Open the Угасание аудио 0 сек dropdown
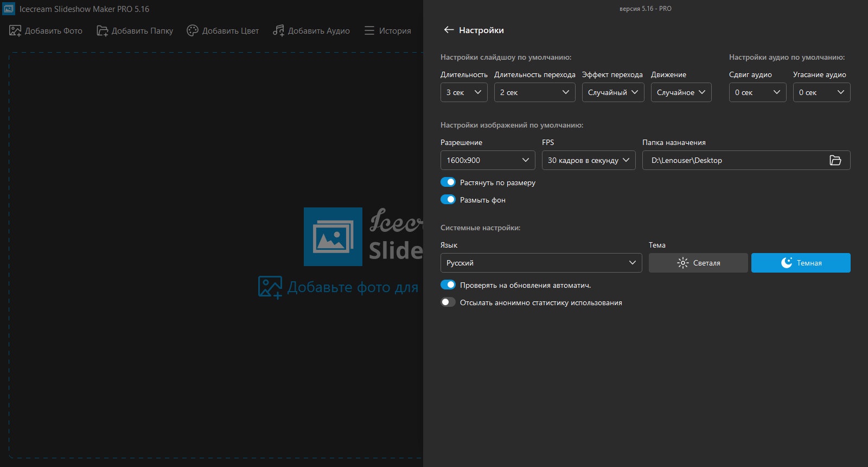The width and height of the screenshot is (868, 467). (x=822, y=92)
